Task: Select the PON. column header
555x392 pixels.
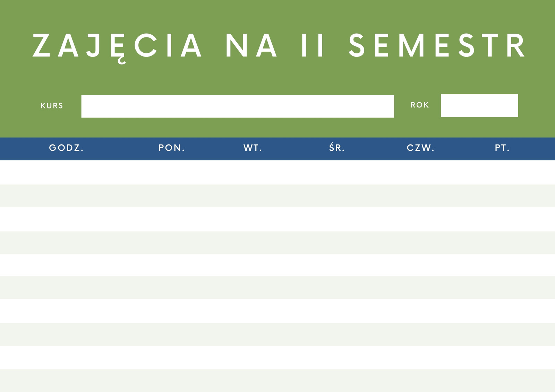Action: click(x=172, y=148)
